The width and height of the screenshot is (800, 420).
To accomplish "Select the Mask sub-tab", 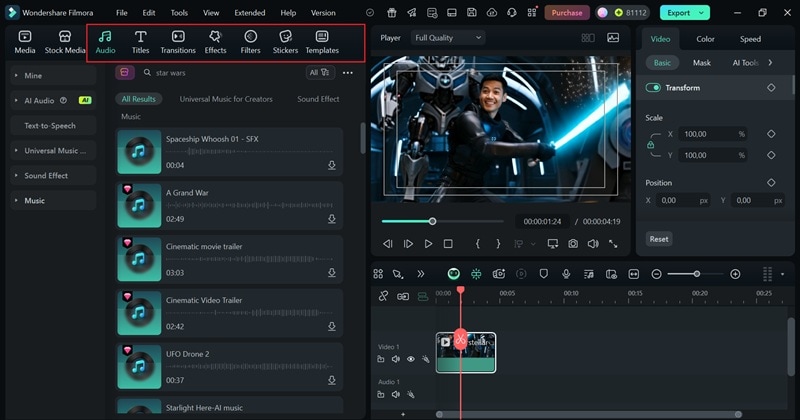I will [702, 63].
